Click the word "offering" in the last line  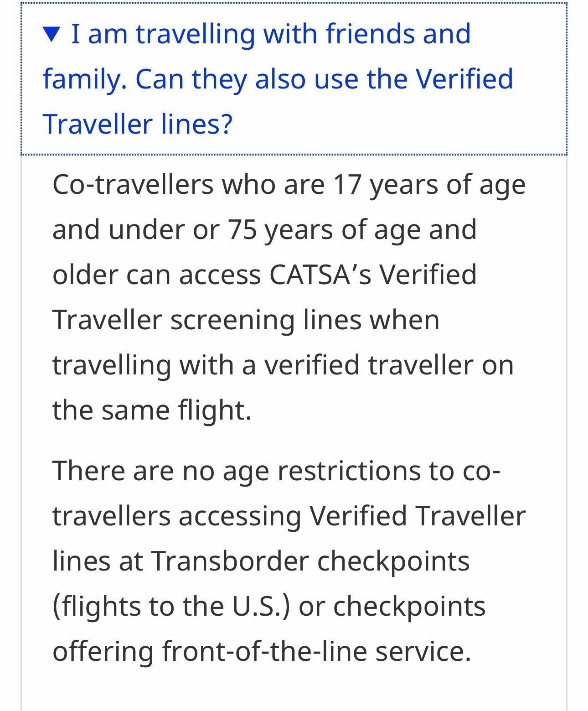pyautogui.click(x=103, y=651)
